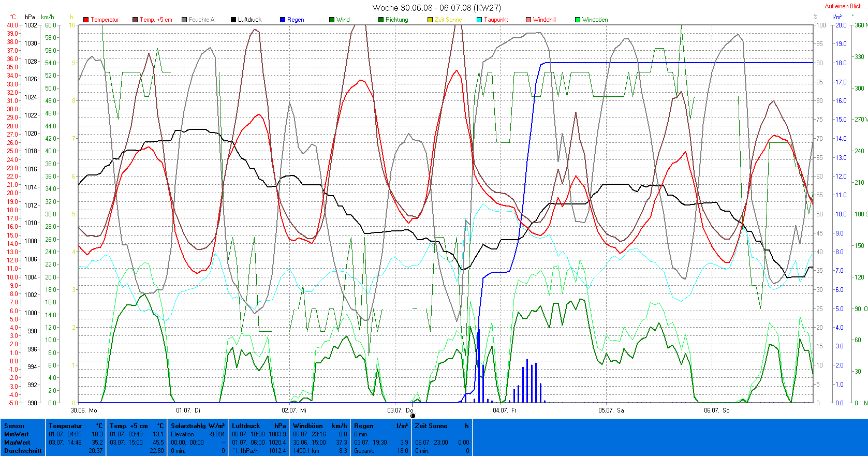
Task: Click the brown Temp. +5 cm legend square
Action: [135, 20]
